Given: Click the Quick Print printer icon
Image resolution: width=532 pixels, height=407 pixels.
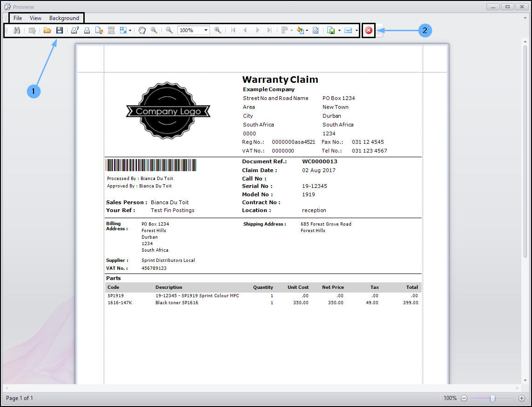Looking at the screenshot, I should pos(87,30).
